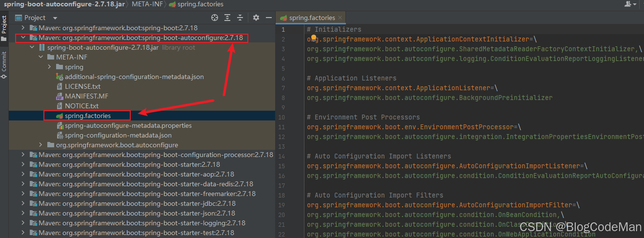
Task: Hide the Project panel with minus icon
Action: (269, 18)
